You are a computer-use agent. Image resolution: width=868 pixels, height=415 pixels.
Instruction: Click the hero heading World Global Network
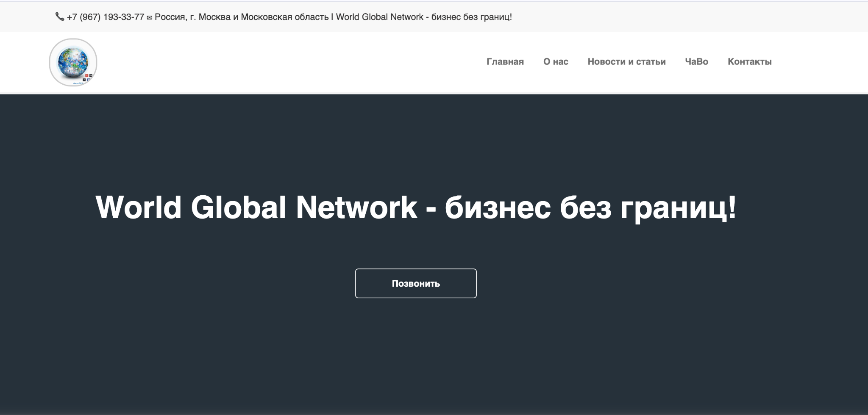[256, 207]
